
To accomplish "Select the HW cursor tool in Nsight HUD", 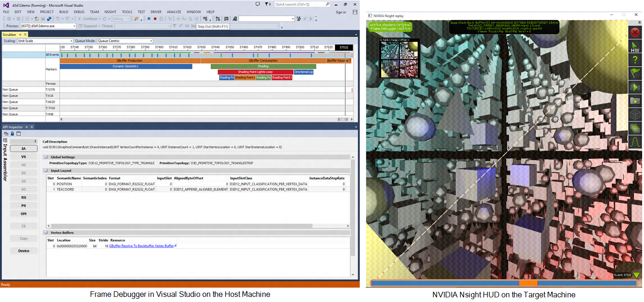I will pyautogui.click(x=635, y=46).
